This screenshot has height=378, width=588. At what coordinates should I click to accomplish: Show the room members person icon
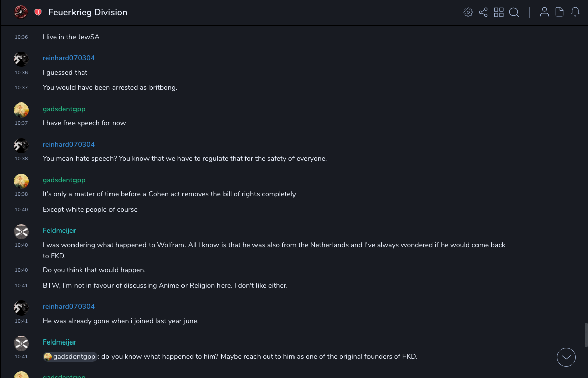[544, 12]
